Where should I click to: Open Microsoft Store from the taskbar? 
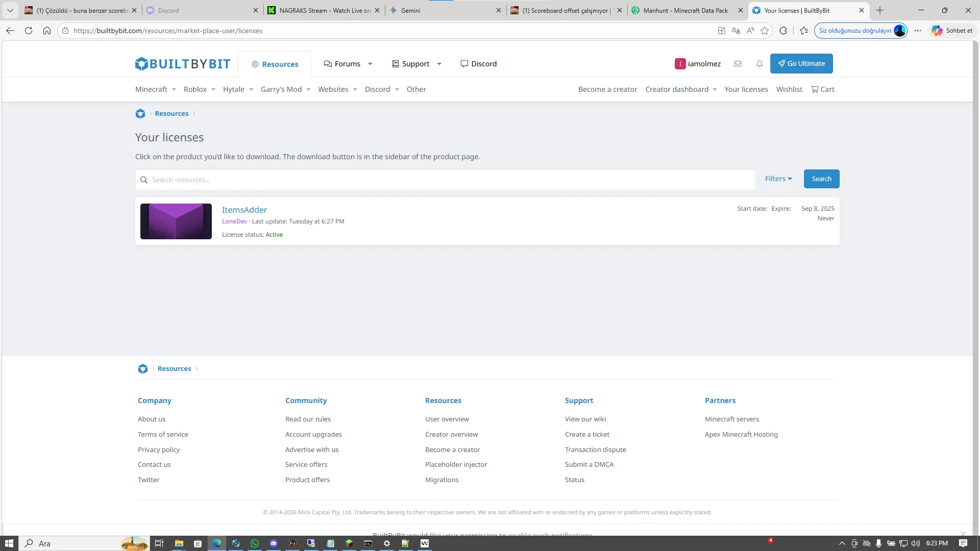tap(198, 543)
